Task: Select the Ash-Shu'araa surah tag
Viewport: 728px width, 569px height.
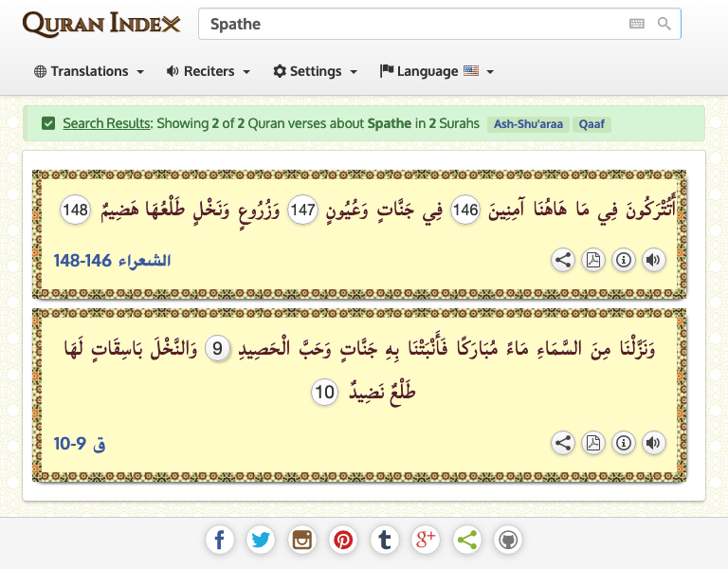Action: (x=528, y=124)
